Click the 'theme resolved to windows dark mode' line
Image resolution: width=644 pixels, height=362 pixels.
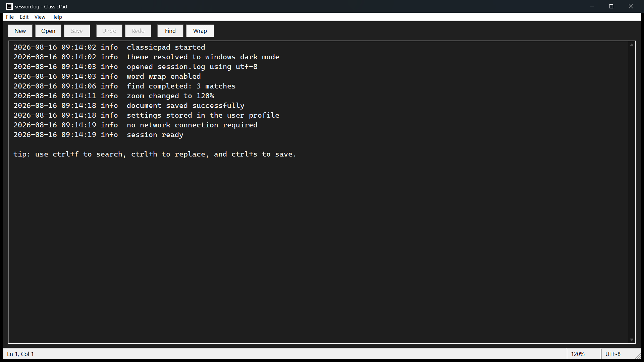[146, 57]
